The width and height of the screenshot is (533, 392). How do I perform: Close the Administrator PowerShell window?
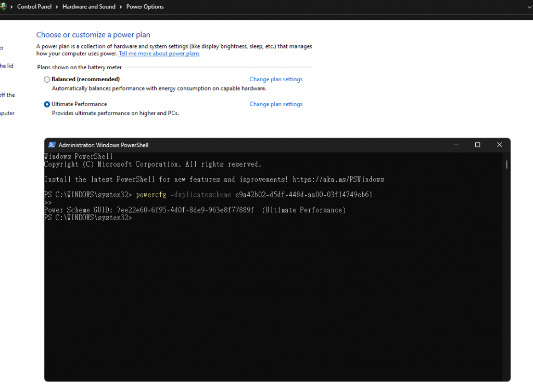click(499, 145)
